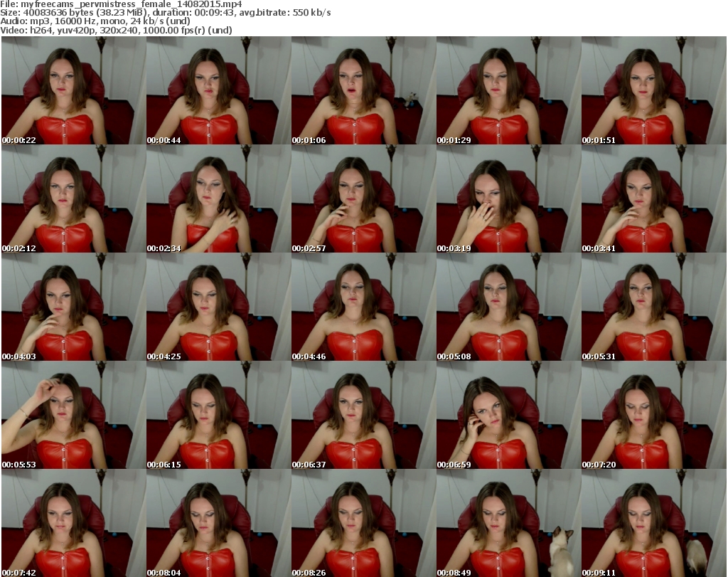728x577 pixels.
Task: Select the thumbnail stamped 00:00:44
Action: click(x=219, y=90)
